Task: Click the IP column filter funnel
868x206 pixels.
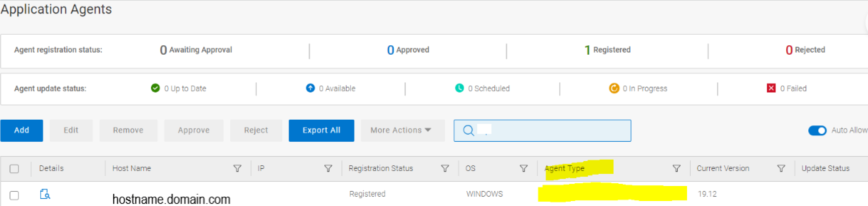Action: point(328,168)
